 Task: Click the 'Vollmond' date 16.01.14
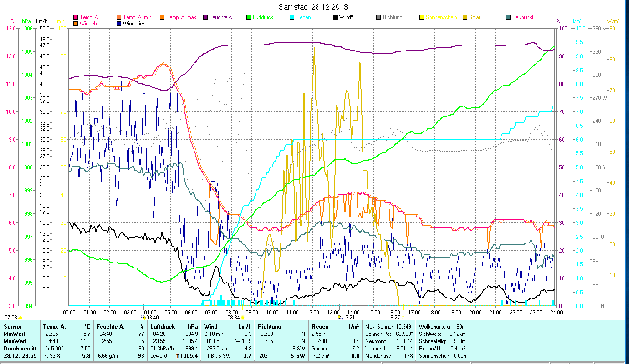(x=403, y=348)
